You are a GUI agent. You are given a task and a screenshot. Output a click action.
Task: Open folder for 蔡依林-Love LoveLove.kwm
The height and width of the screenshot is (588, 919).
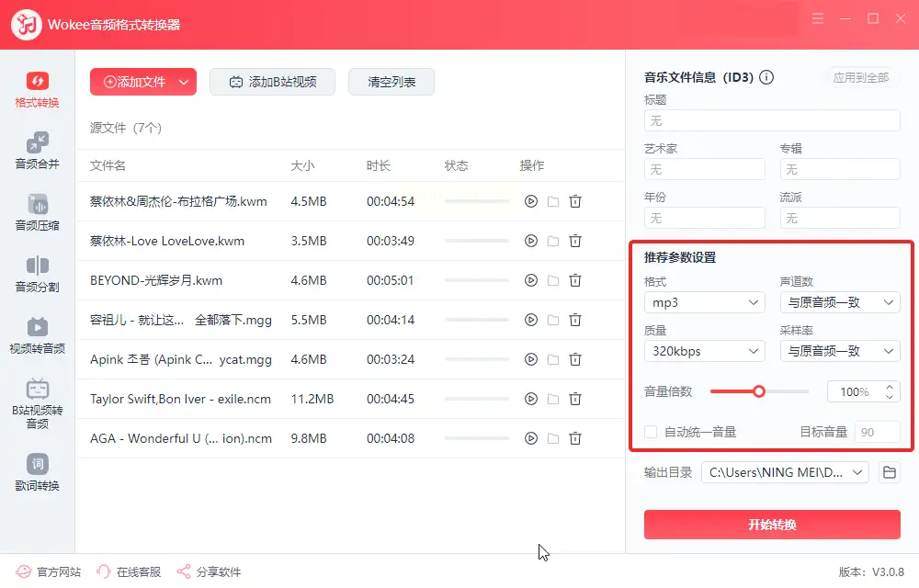(552, 241)
